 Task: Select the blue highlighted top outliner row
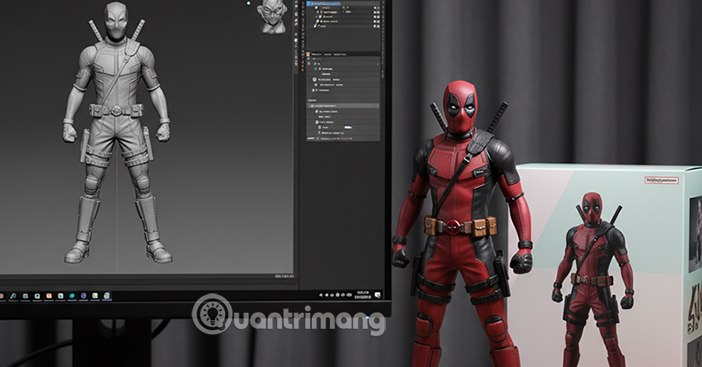[323, 3]
